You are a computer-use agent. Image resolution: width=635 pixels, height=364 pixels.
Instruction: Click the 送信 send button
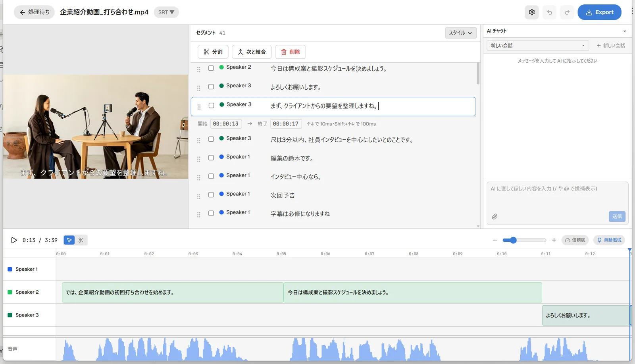pos(617,216)
